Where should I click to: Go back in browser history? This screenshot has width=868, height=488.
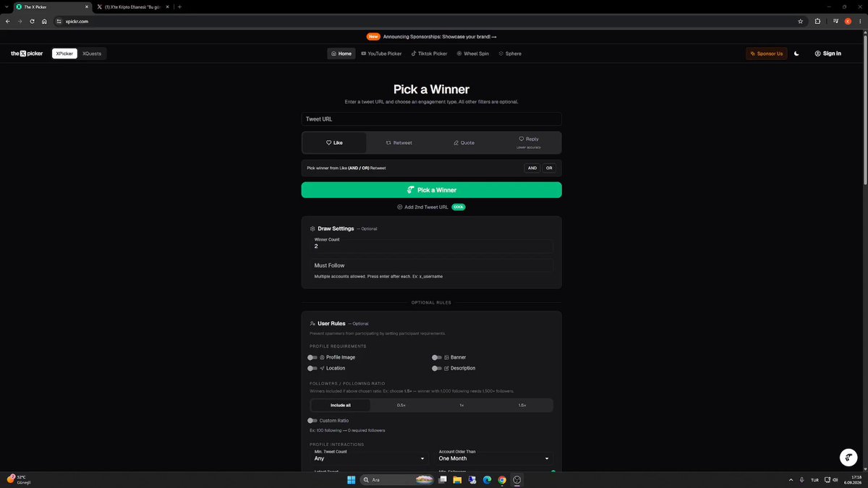[x=7, y=22]
